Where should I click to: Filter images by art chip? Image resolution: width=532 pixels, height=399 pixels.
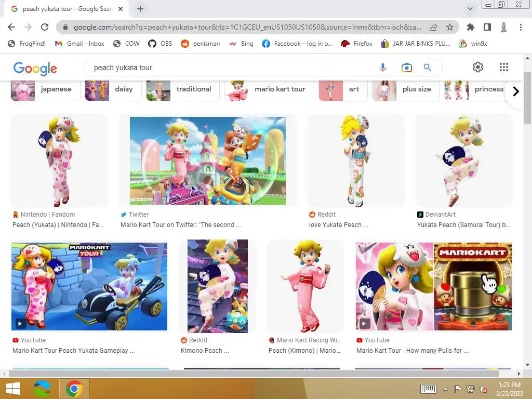(x=343, y=90)
